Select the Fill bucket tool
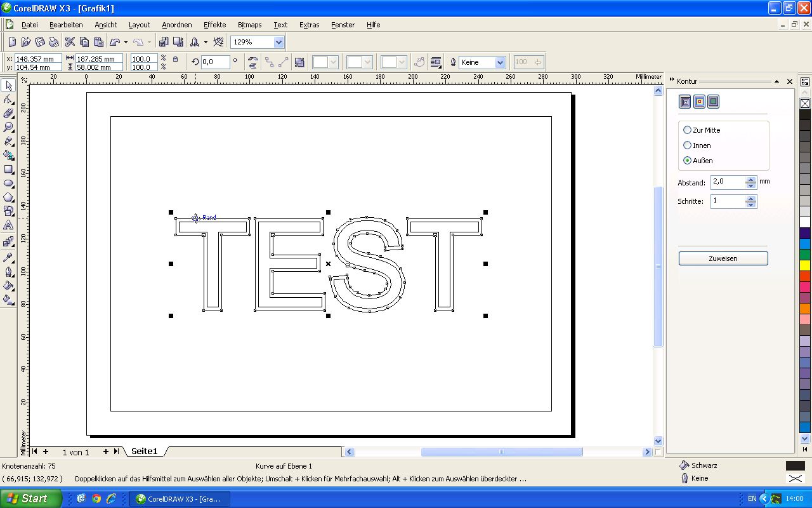812x508 pixels. coord(9,286)
